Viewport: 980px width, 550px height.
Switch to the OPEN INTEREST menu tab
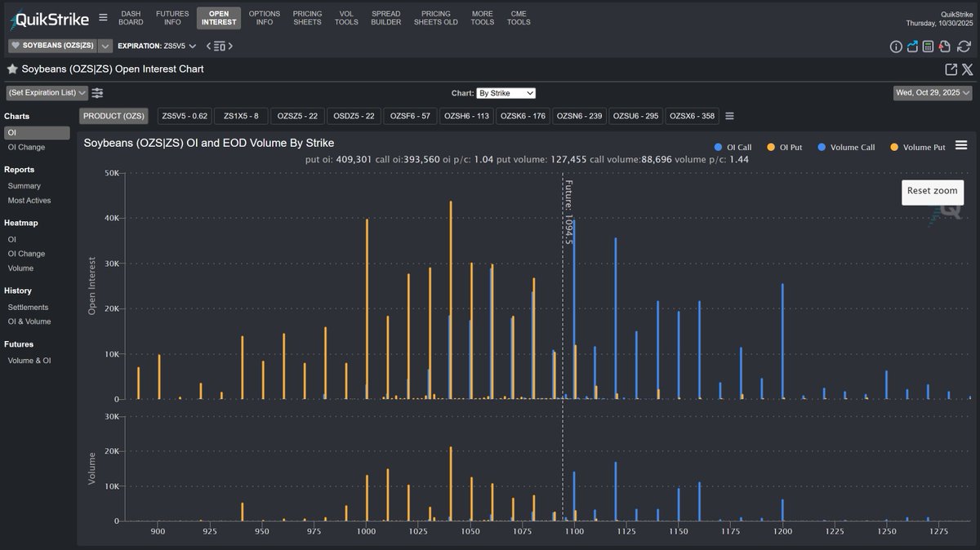218,18
